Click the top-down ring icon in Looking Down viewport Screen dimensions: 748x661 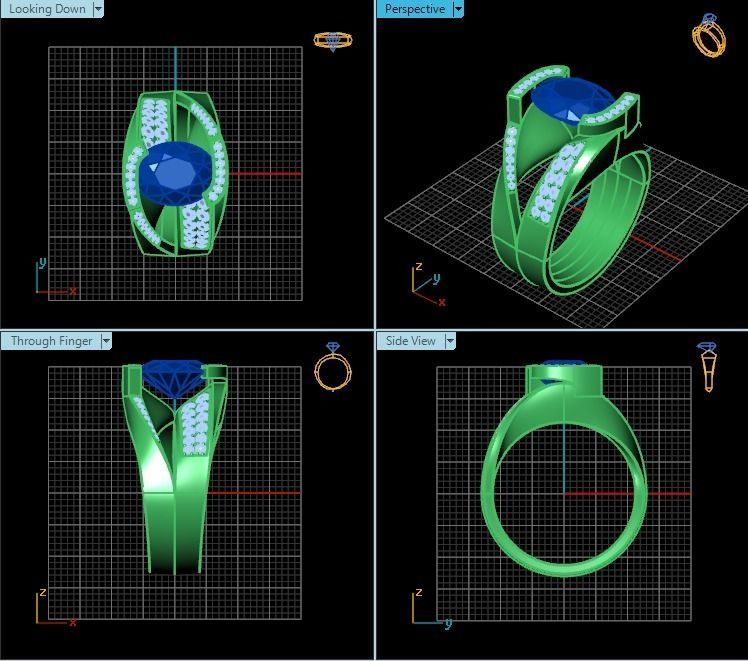333,41
